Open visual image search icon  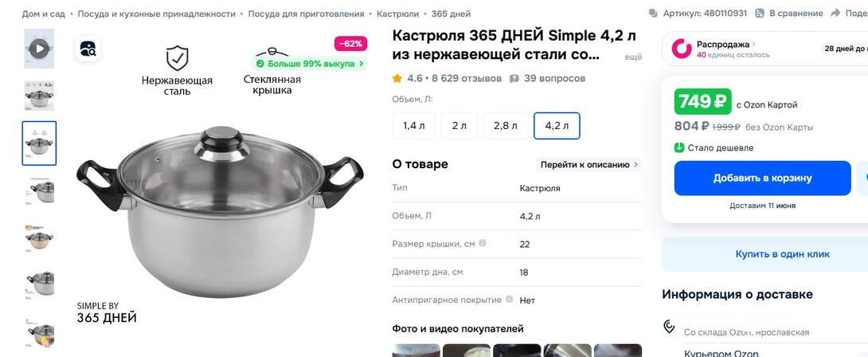click(x=88, y=49)
